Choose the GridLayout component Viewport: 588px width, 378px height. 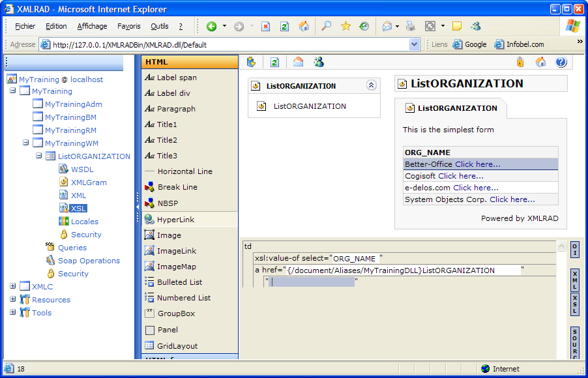point(177,346)
